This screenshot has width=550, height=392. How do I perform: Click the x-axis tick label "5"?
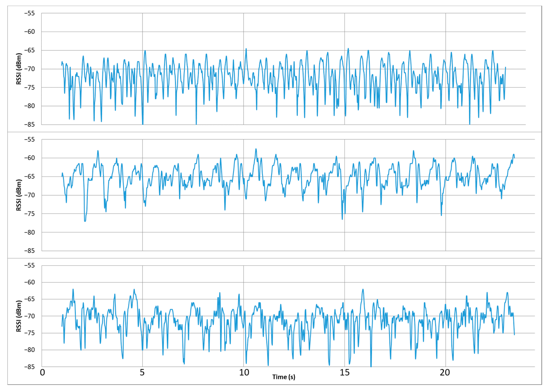142,372
